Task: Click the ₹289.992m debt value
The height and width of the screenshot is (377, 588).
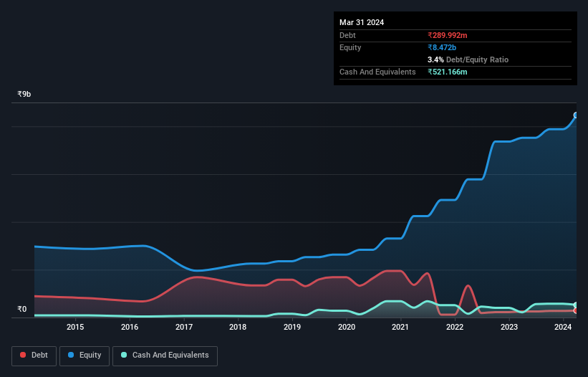Action: click(448, 35)
